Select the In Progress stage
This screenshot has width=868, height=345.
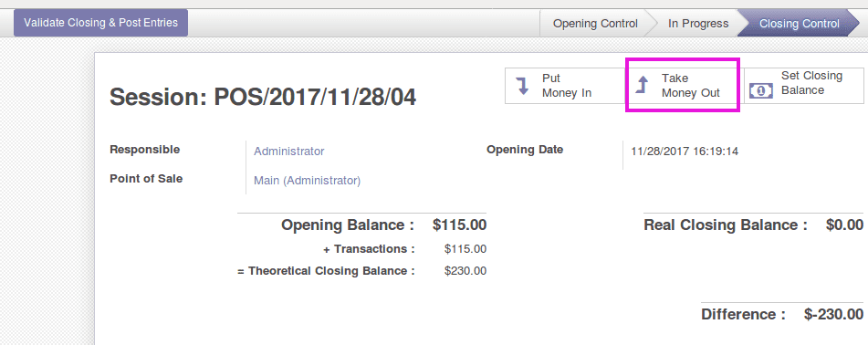(698, 24)
